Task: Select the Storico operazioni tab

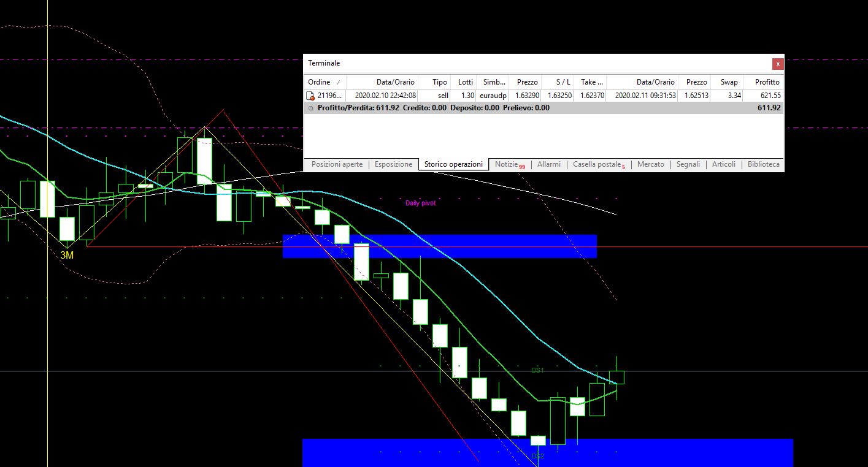Action: pos(453,164)
